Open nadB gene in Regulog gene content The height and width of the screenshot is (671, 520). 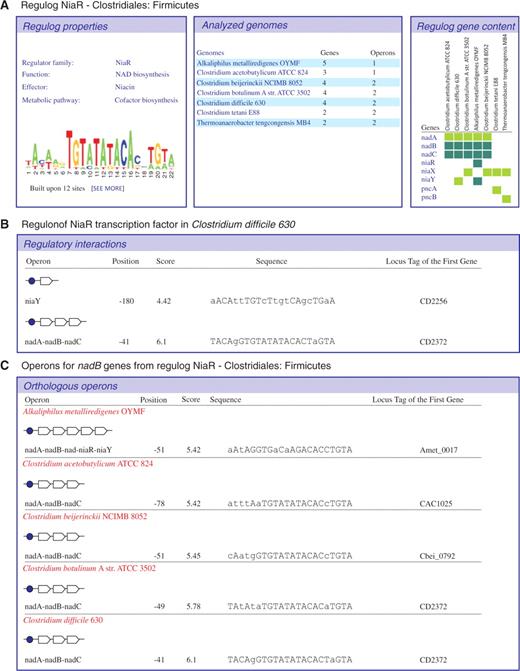tap(429, 146)
